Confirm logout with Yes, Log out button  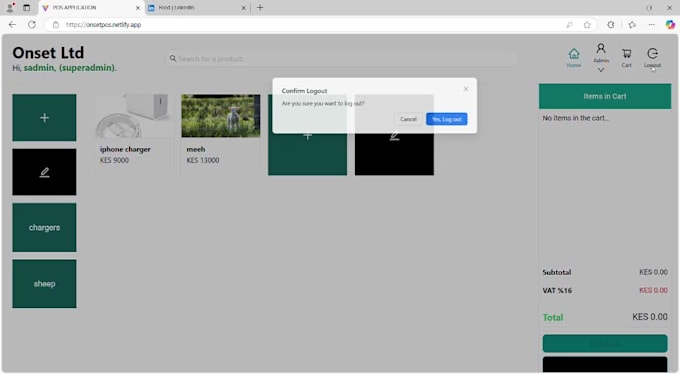click(446, 119)
